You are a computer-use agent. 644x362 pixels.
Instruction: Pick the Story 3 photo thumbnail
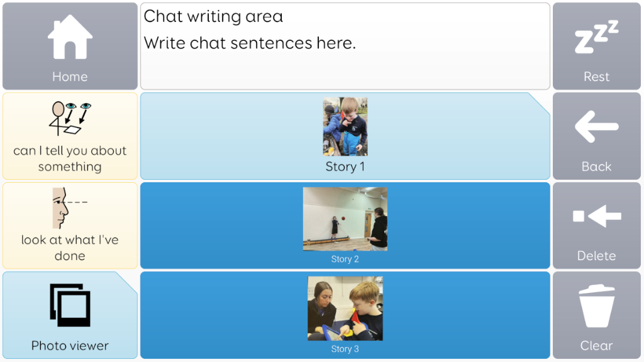coord(345,309)
